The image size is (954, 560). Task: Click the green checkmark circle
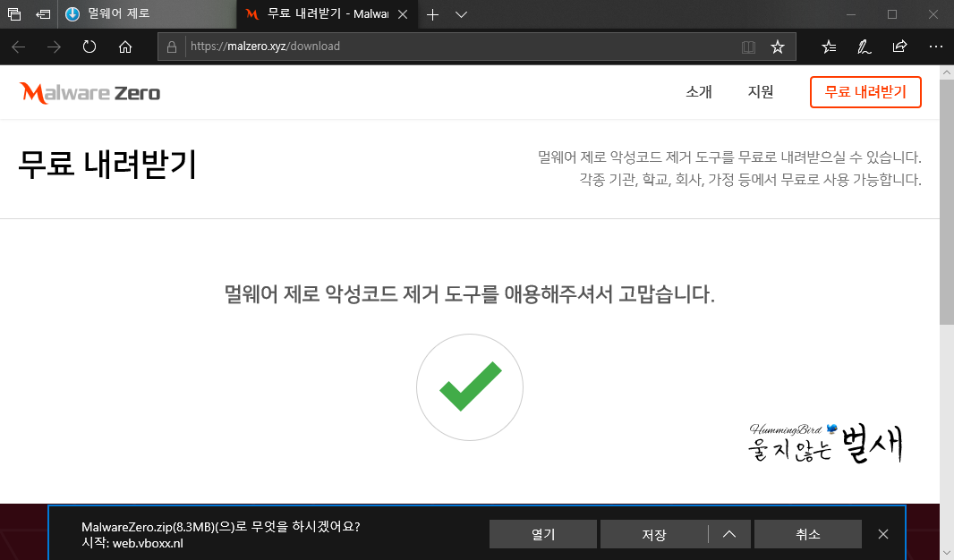pyautogui.click(x=470, y=387)
